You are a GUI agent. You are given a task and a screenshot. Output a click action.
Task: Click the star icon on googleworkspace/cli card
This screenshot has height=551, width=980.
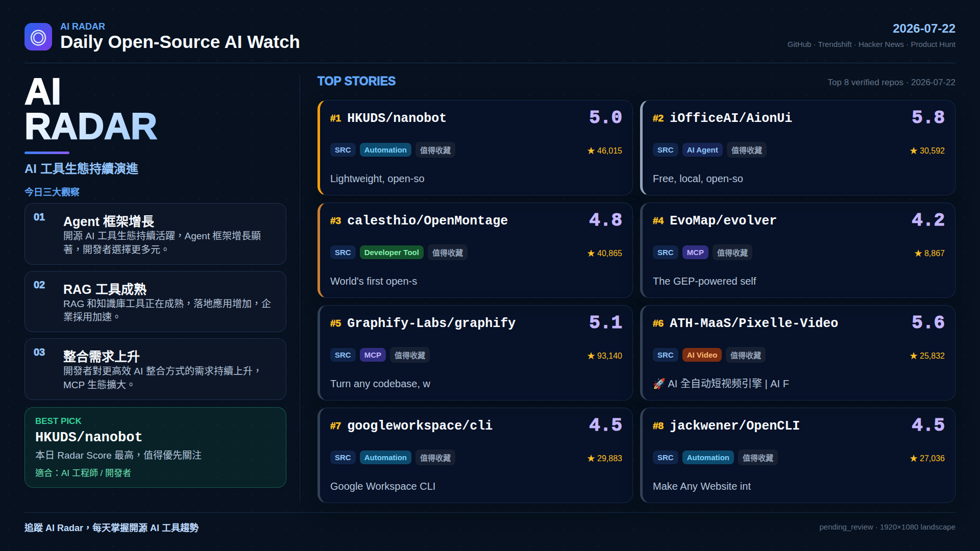pos(591,458)
